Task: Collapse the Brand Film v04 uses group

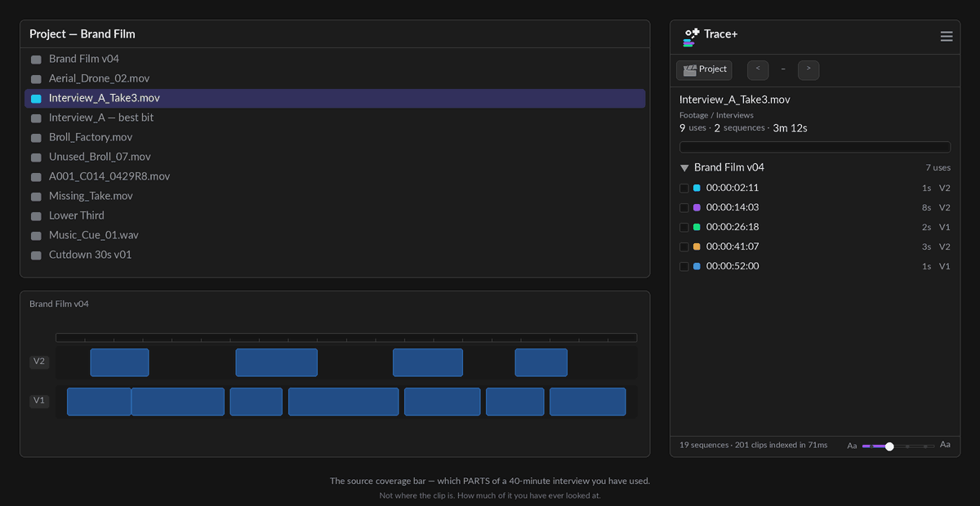Action: [684, 168]
